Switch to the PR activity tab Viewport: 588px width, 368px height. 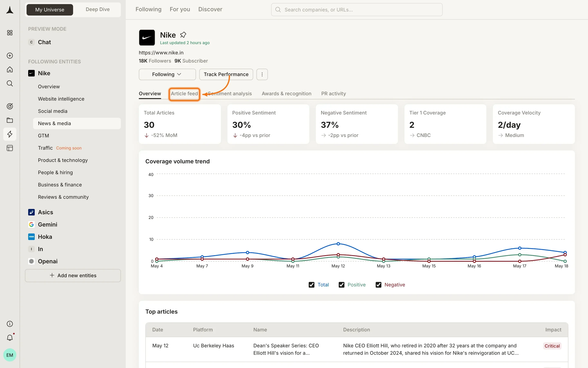[x=333, y=94]
